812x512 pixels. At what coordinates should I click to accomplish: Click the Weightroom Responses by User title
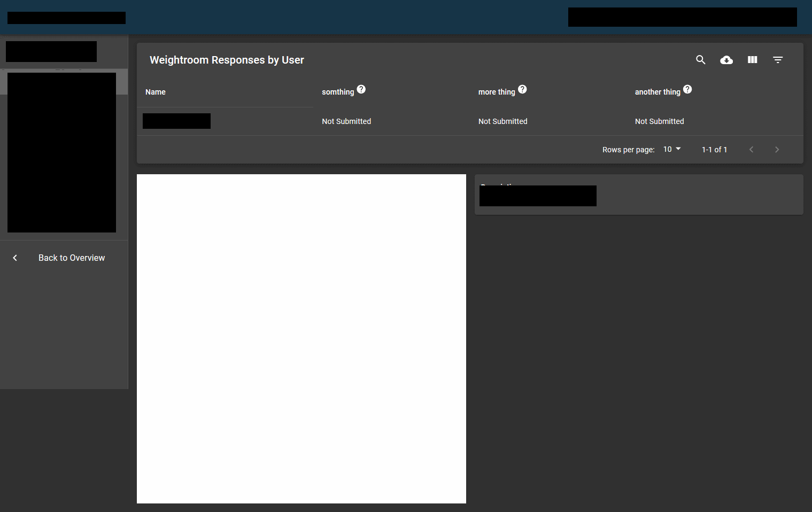pyautogui.click(x=227, y=60)
